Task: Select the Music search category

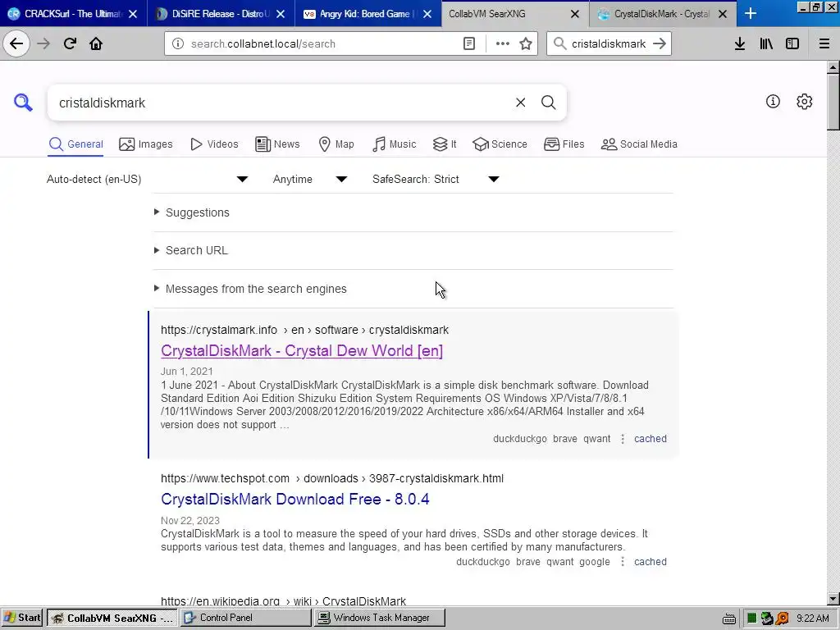Action: pyautogui.click(x=395, y=144)
